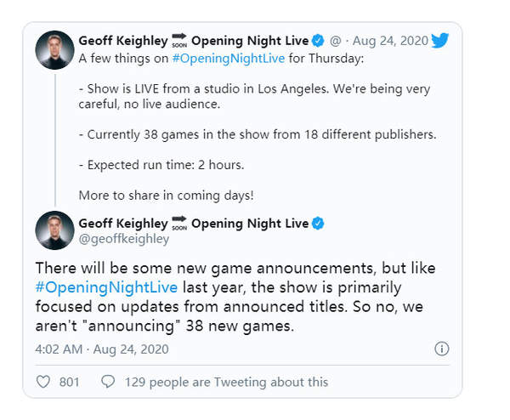Open Geoff Keighley's top profile avatar
This screenshot has height=420, width=510.
pyautogui.click(x=54, y=50)
